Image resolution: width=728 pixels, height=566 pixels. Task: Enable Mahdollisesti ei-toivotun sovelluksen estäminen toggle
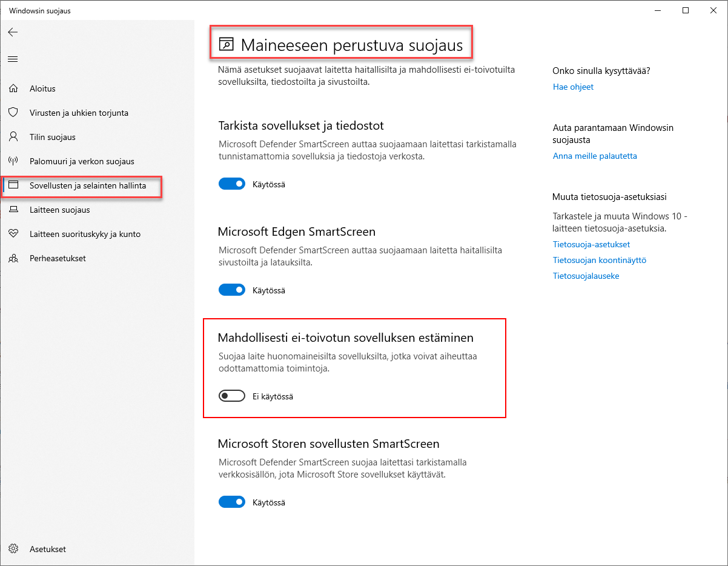[x=232, y=396]
